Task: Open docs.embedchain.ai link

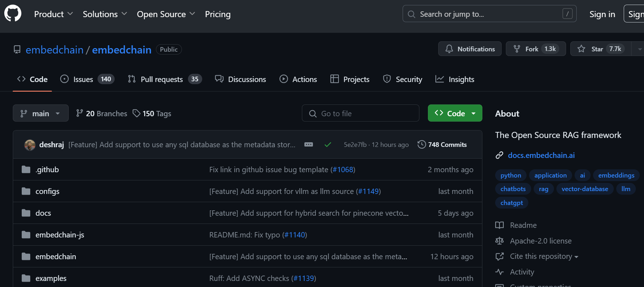Action: pos(541,155)
